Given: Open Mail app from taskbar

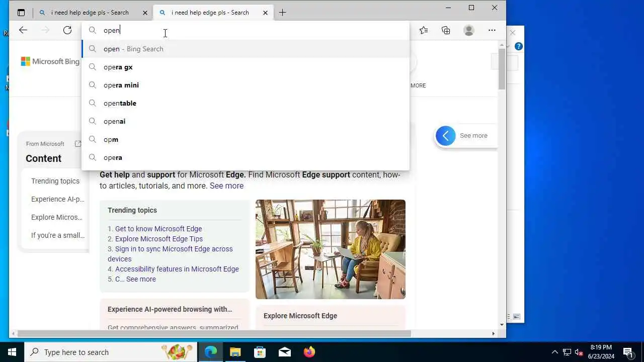Looking at the screenshot, I should point(285,352).
